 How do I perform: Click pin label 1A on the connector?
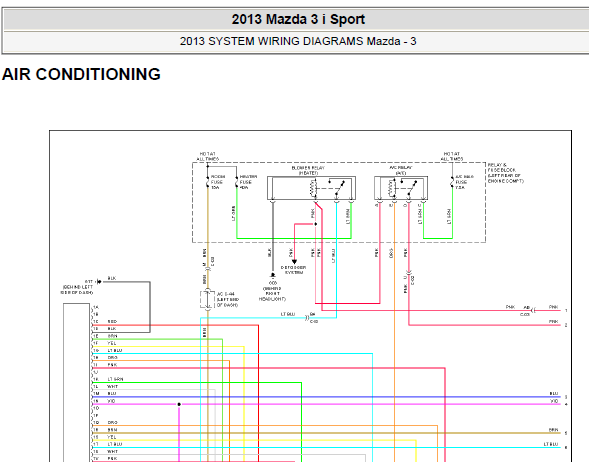tap(95, 307)
